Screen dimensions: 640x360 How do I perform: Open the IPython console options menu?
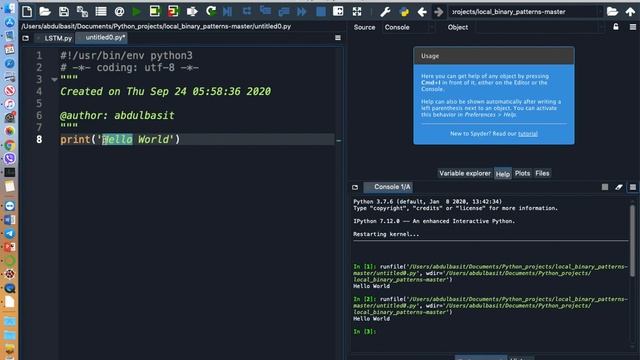pyautogui.click(x=633, y=187)
